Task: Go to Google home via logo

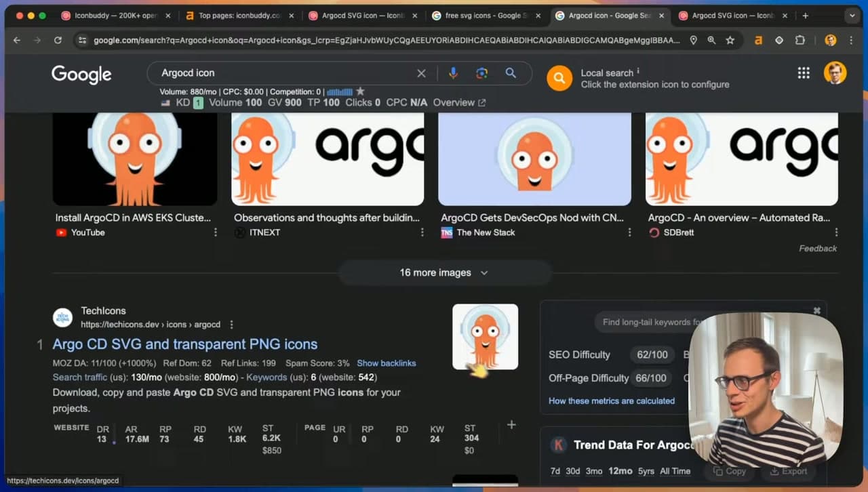Action: (x=81, y=74)
